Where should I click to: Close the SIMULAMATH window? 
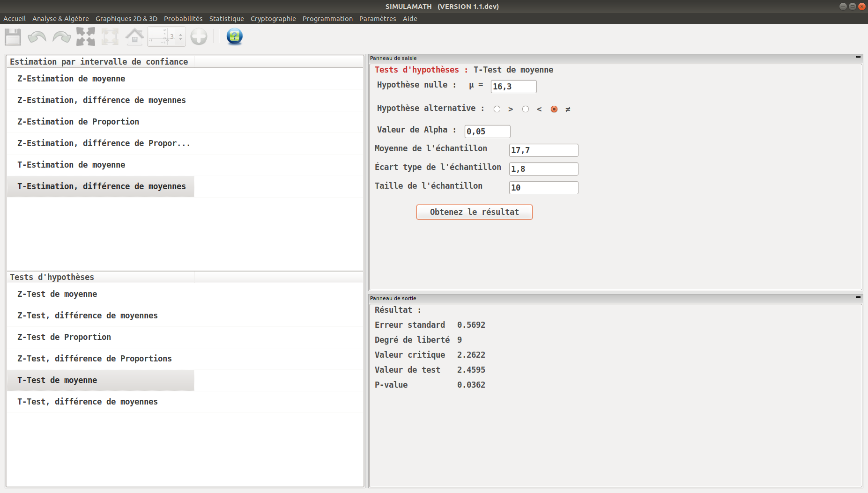coord(861,7)
